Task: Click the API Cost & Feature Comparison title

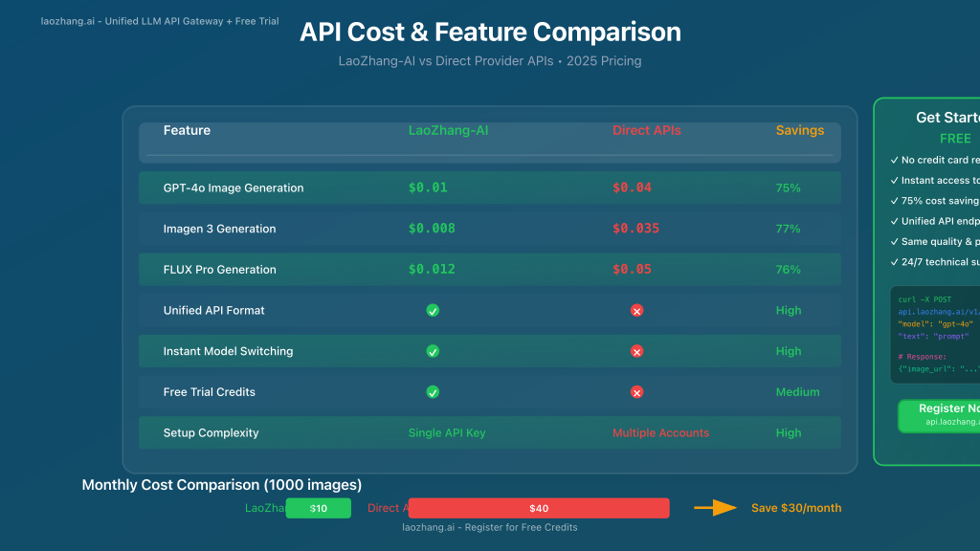Action: (490, 32)
